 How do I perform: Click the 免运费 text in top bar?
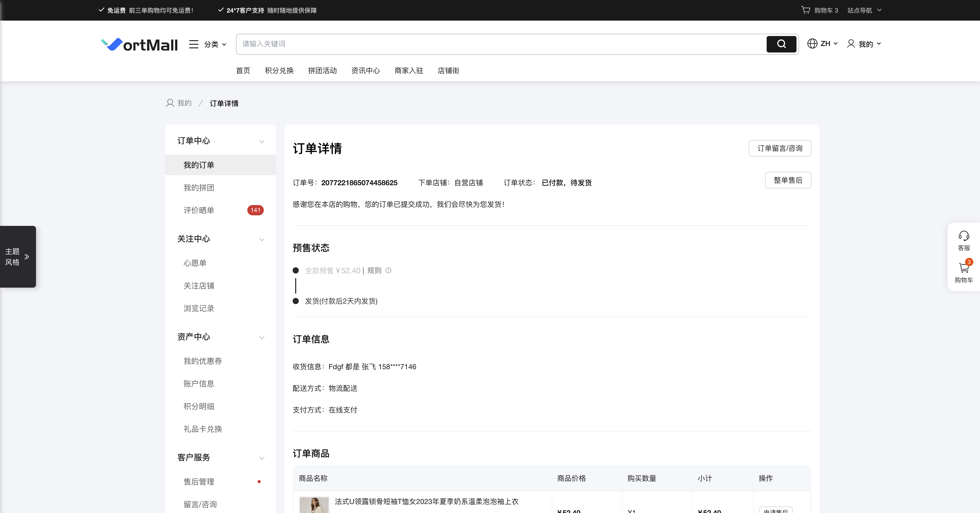coord(116,10)
